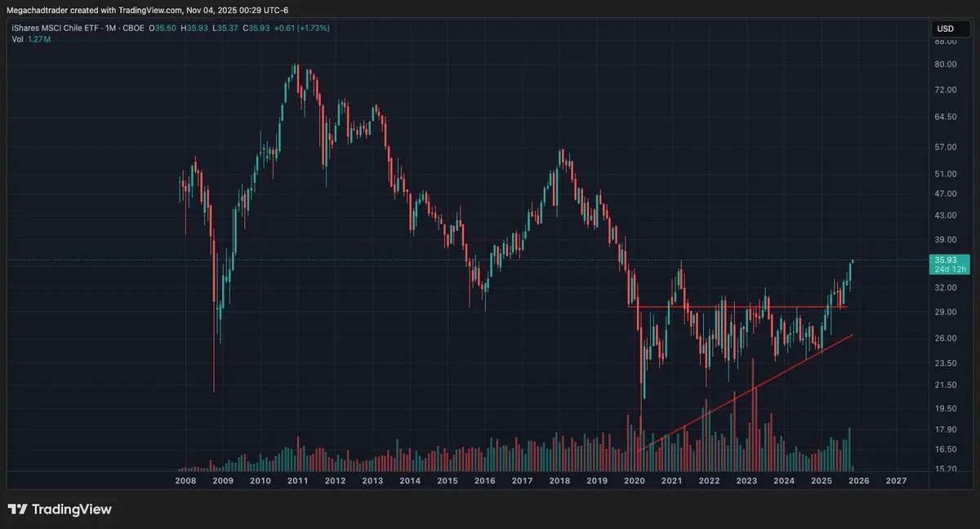The height and width of the screenshot is (529, 980).
Task: Click the +0.61 (+1.73%) change value
Action: pos(302,29)
